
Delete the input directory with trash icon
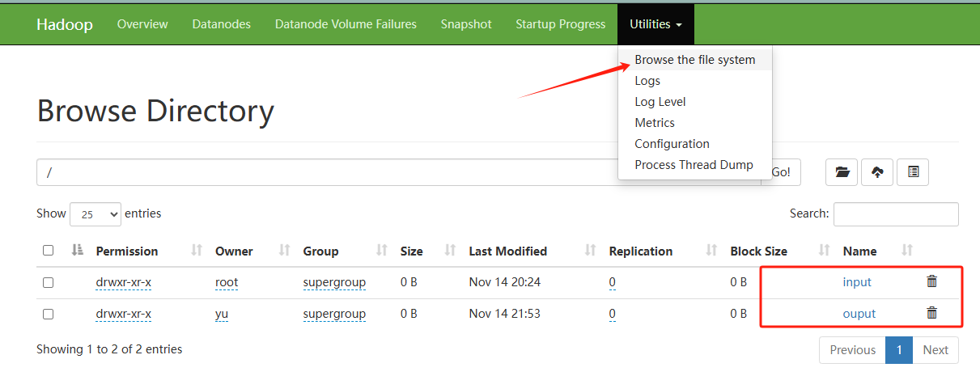point(931,281)
